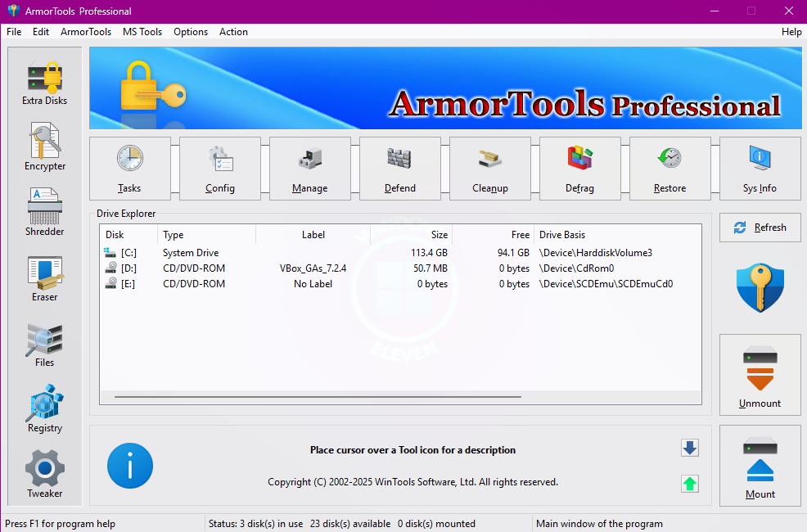This screenshot has width=807, height=532.
Task: Click the ArmorTools title bar icon
Action: point(13,11)
